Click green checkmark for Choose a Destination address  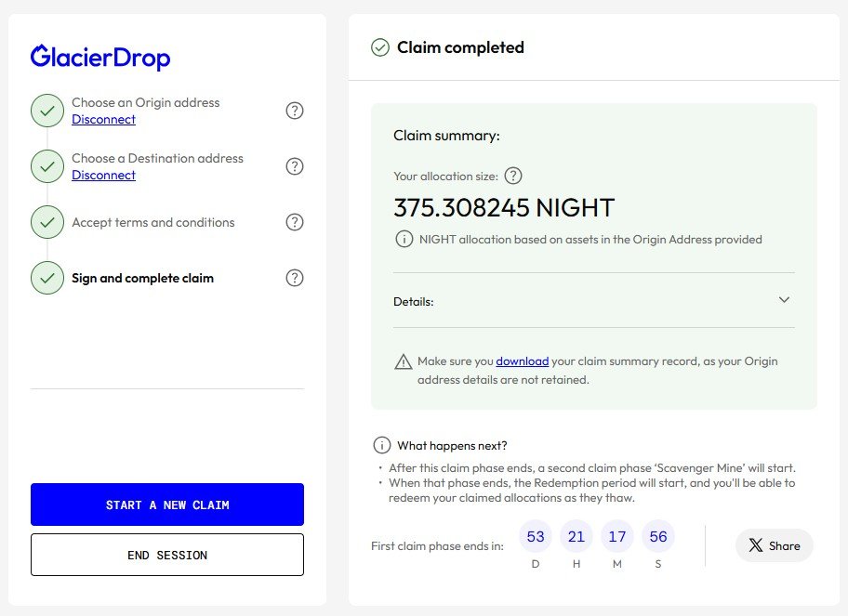(x=47, y=166)
